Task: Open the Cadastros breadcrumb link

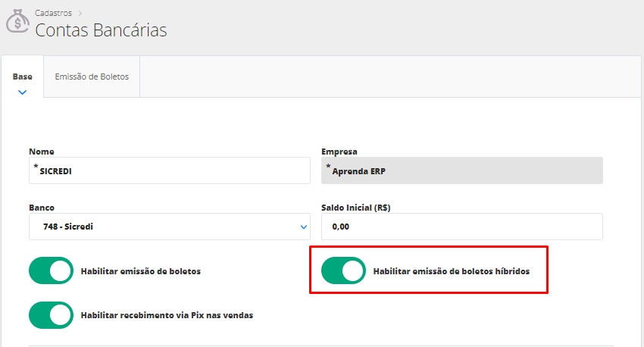Action: coord(55,13)
